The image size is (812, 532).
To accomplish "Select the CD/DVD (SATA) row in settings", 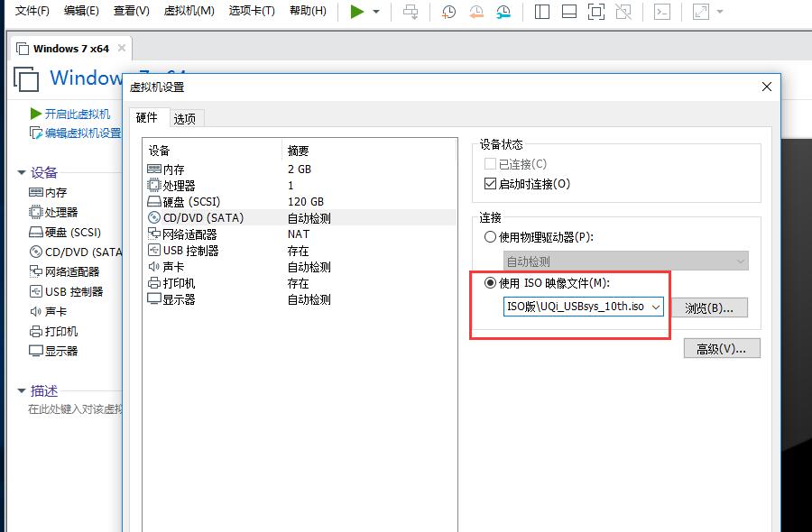I will [x=300, y=218].
